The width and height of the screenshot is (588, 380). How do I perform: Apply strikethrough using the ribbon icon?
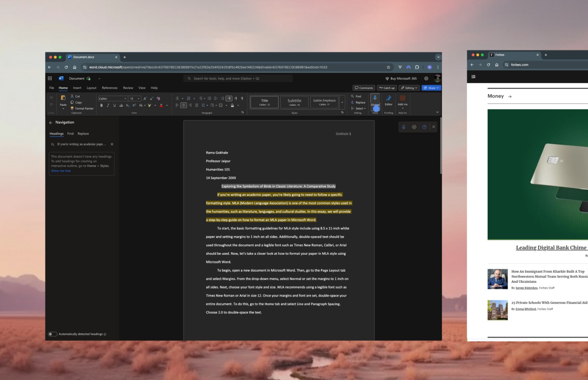point(121,105)
